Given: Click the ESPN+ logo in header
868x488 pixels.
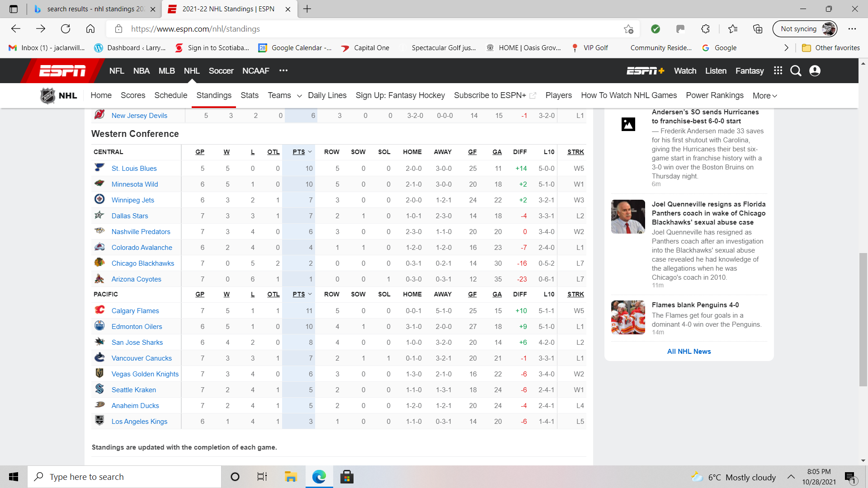Looking at the screenshot, I should point(645,71).
